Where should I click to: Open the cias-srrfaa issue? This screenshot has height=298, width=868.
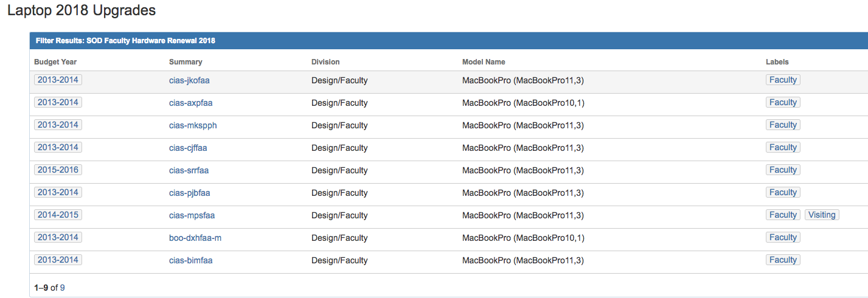189,170
